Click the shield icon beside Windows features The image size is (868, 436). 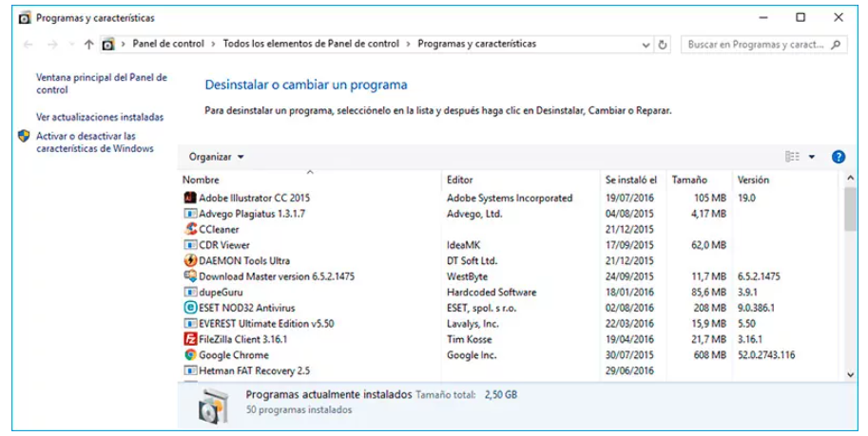pos(24,136)
